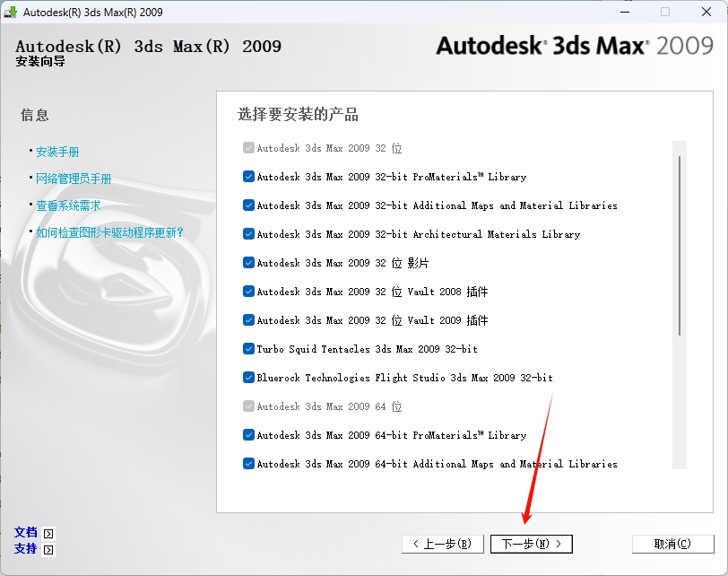
Task: Uncheck 64-bit ProMaterials Library checkbox
Action: coord(248,435)
